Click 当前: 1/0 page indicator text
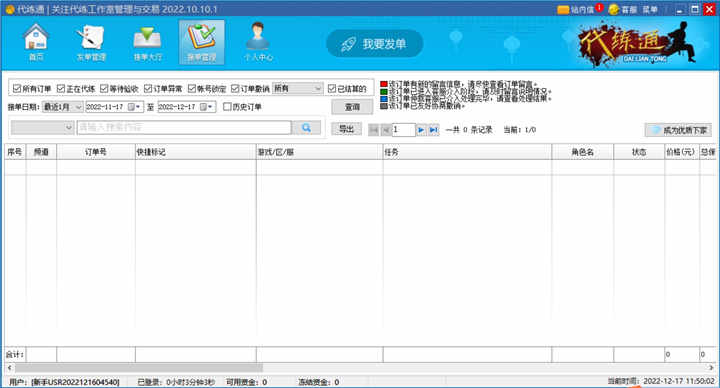The height and width of the screenshot is (388, 720). point(520,130)
